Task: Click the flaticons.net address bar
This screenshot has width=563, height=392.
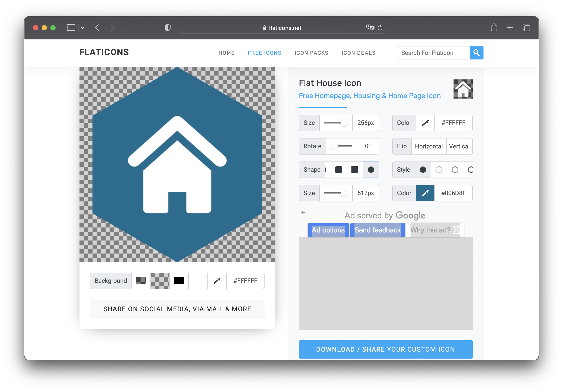Action: pos(281,28)
